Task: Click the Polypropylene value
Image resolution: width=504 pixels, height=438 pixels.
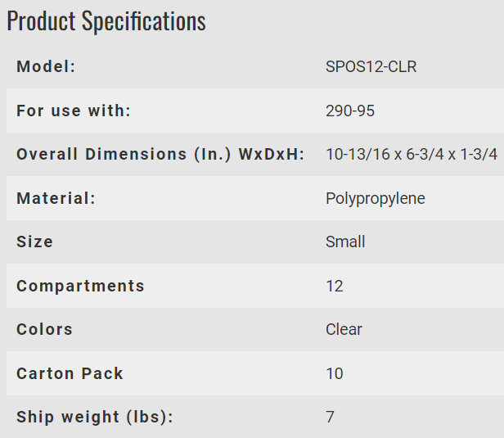Action: [376, 199]
